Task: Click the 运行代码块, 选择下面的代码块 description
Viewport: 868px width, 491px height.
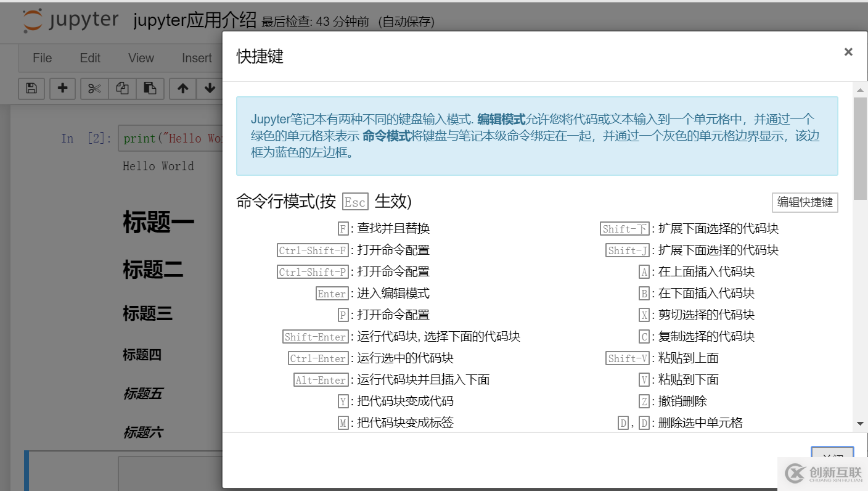Action: pyautogui.click(x=439, y=337)
